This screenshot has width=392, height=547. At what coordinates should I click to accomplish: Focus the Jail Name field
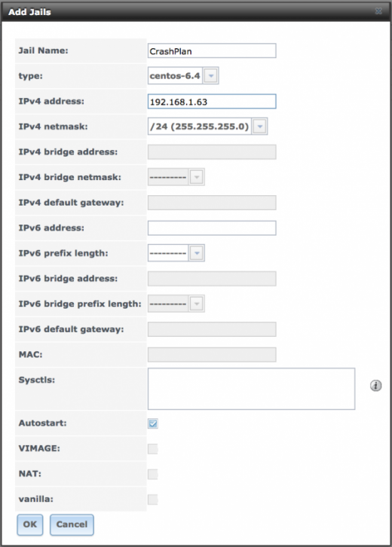coord(212,51)
